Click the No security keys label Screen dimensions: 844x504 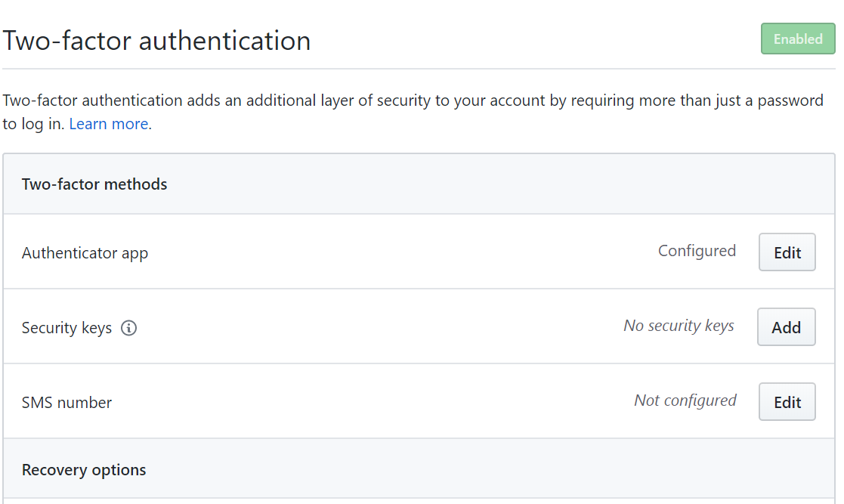click(679, 326)
